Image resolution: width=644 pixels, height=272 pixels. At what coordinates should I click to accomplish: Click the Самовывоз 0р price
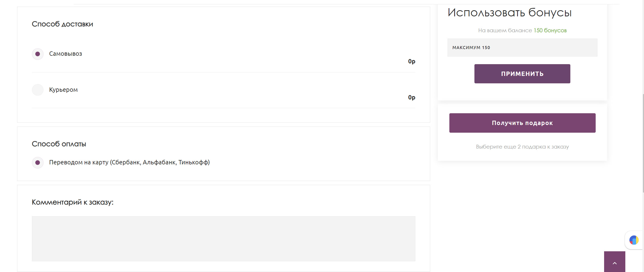tap(411, 61)
